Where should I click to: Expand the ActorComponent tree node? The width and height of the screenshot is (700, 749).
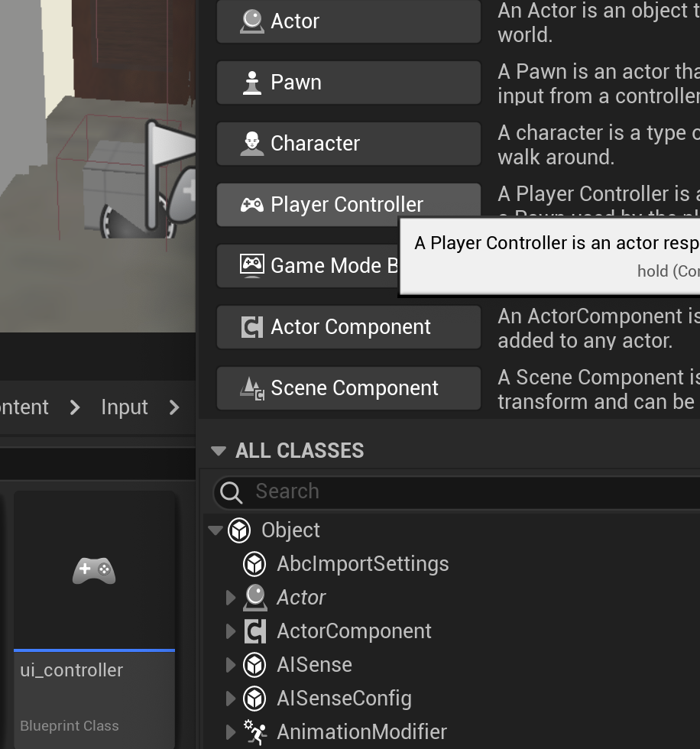(231, 631)
